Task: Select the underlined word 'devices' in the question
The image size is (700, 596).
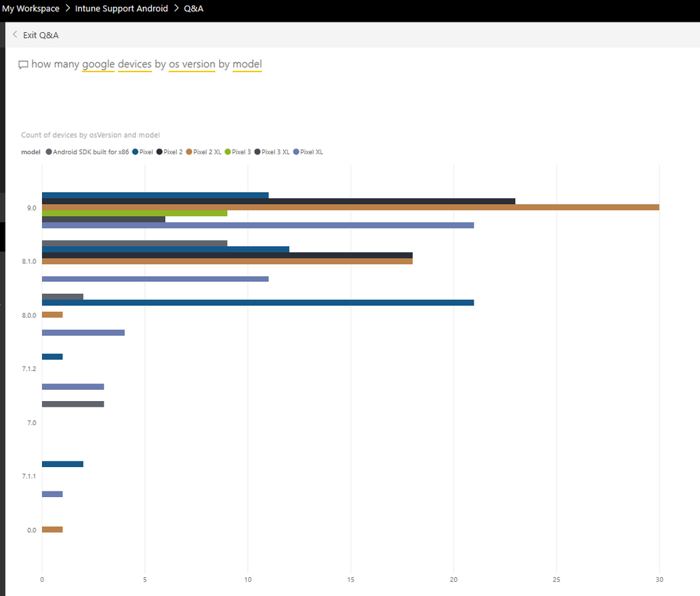Action: (x=135, y=65)
